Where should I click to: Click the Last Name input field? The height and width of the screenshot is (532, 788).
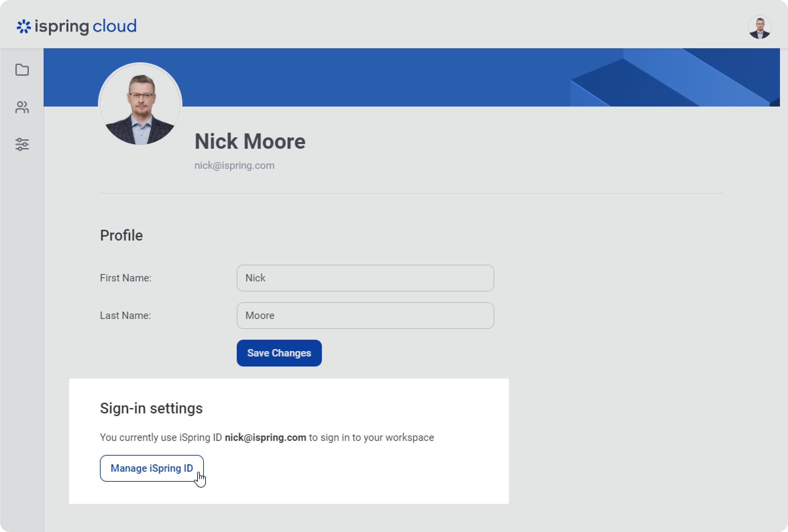(x=365, y=316)
